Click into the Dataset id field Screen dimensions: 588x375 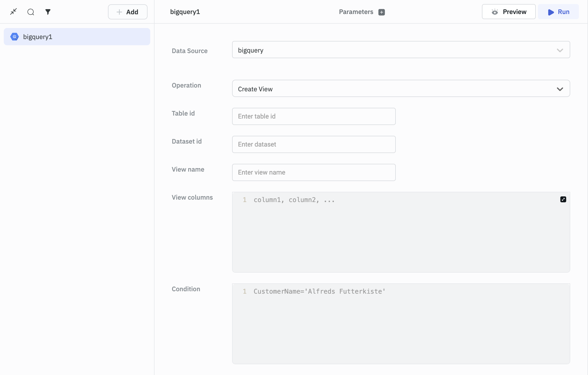[x=314, y=144]
